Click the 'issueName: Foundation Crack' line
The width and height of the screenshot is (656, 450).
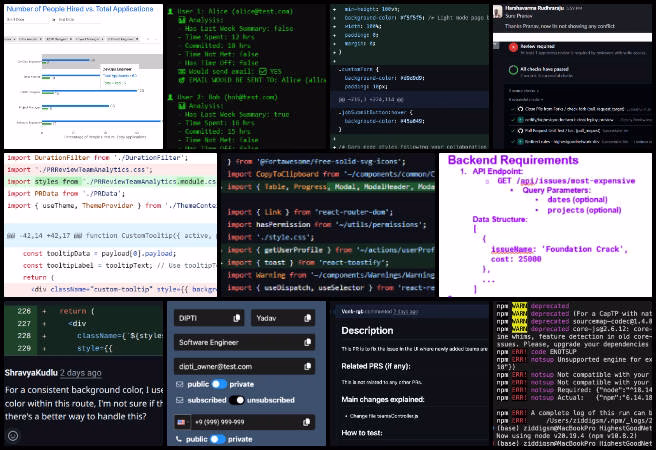(559, 249)
